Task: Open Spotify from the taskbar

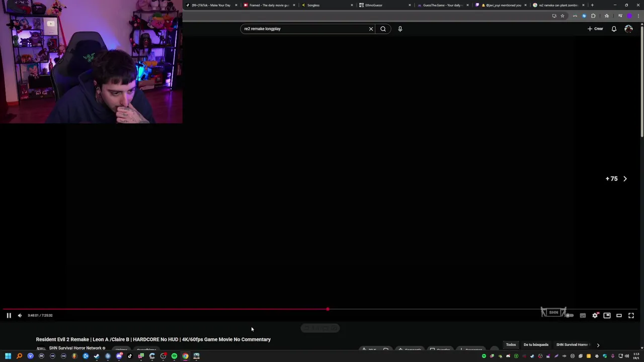Action: [174, 356]
